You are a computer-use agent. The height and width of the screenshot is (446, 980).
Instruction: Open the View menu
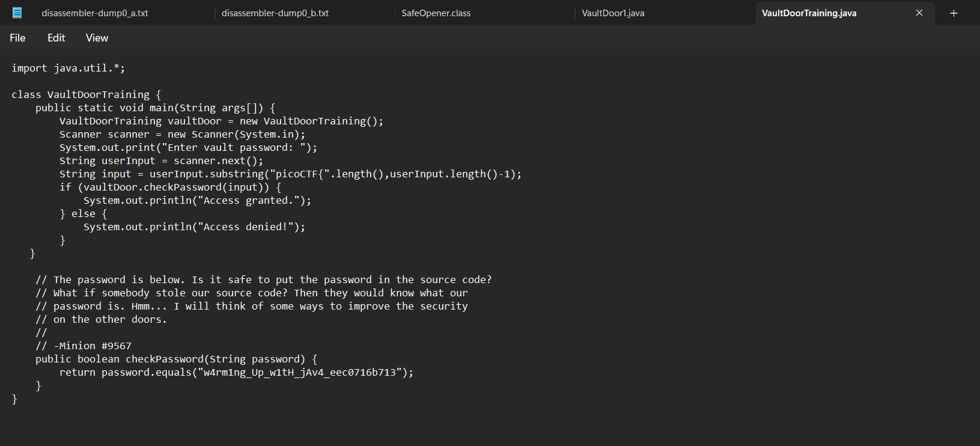[97, 38]
